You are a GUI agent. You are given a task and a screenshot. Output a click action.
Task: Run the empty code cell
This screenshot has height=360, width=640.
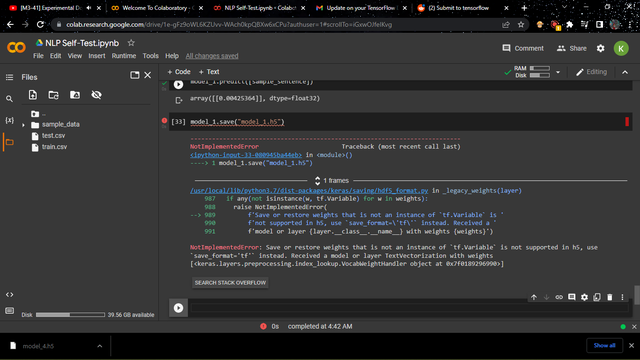click(178, 308)
